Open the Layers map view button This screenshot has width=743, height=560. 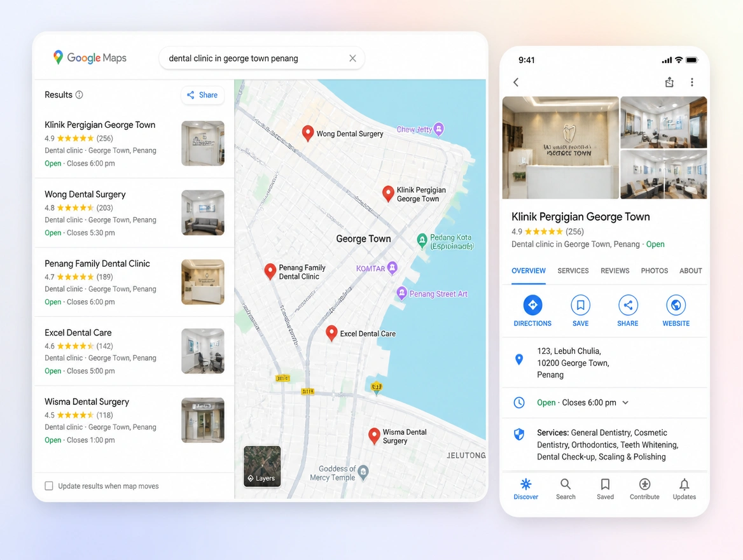[262, 466]
